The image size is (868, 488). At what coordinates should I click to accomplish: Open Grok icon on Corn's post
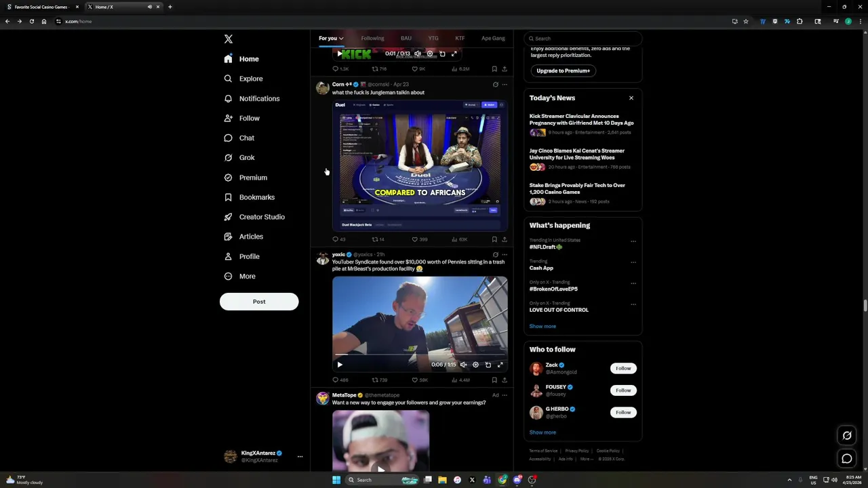pos(495,85)
